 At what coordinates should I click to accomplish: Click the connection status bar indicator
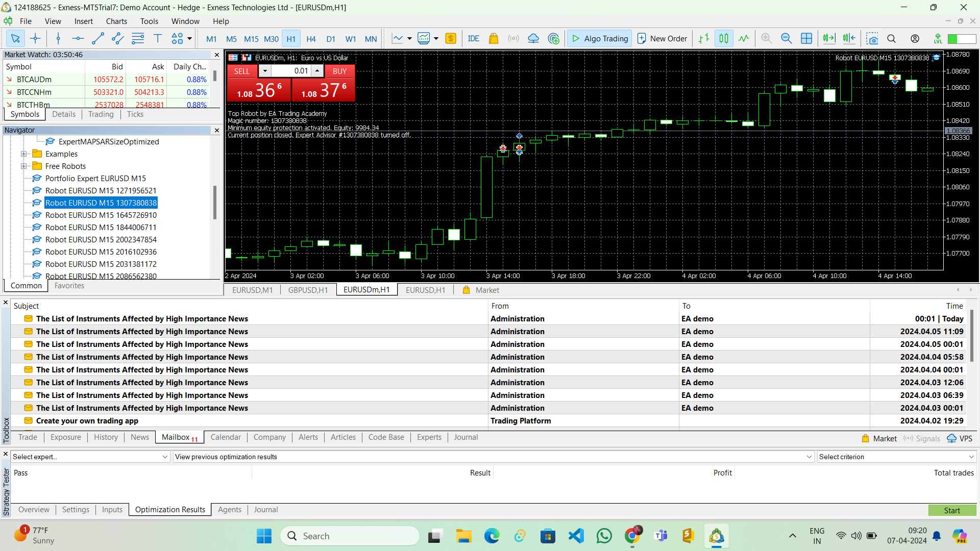962,39
